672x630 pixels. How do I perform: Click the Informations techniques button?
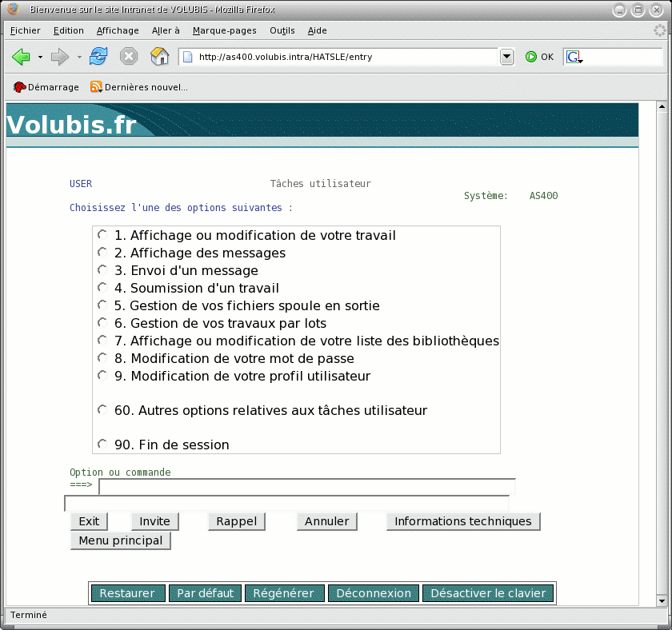463,521
